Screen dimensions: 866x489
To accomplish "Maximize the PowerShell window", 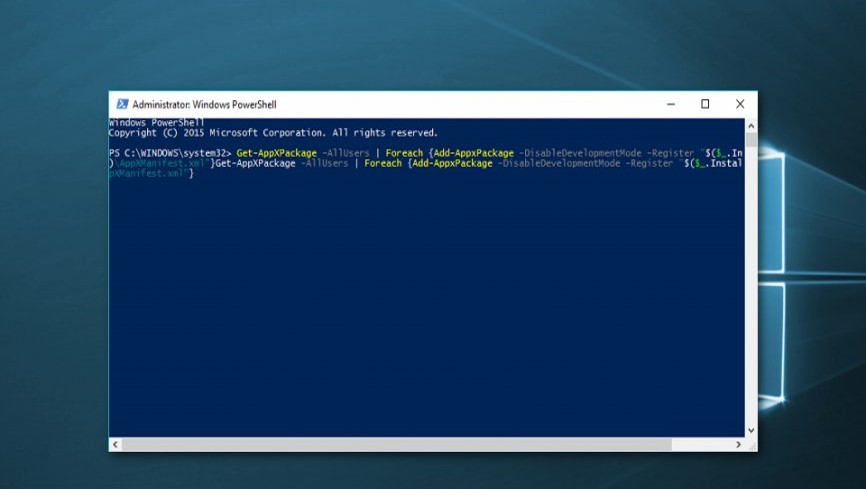I will pyautogui.click(x=705, y=104).
